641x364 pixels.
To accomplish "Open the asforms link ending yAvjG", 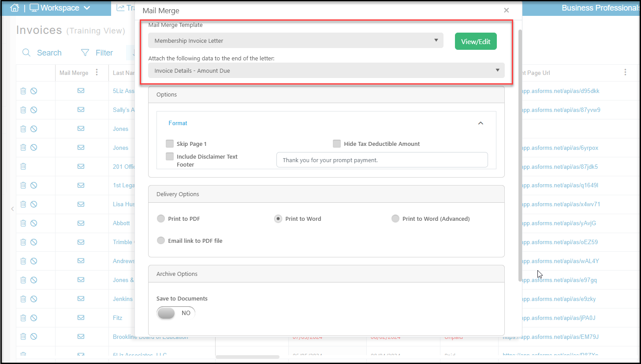I will point(559,223).
